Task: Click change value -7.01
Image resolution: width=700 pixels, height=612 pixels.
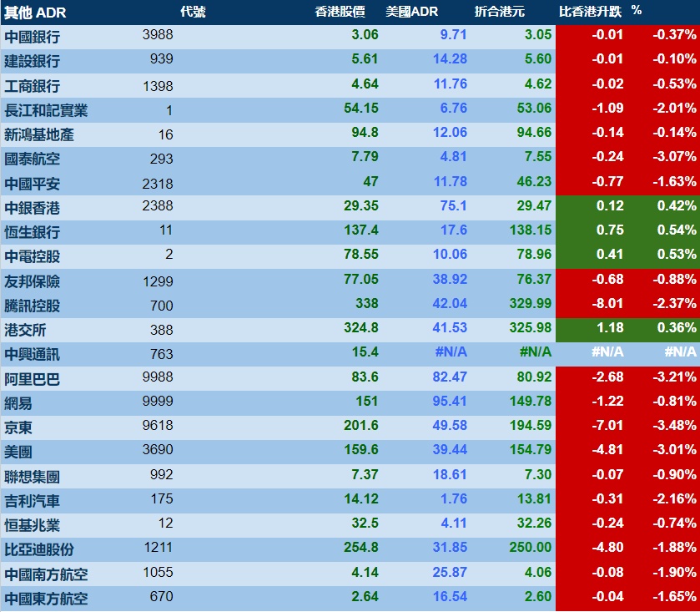Action: point(607,425)
